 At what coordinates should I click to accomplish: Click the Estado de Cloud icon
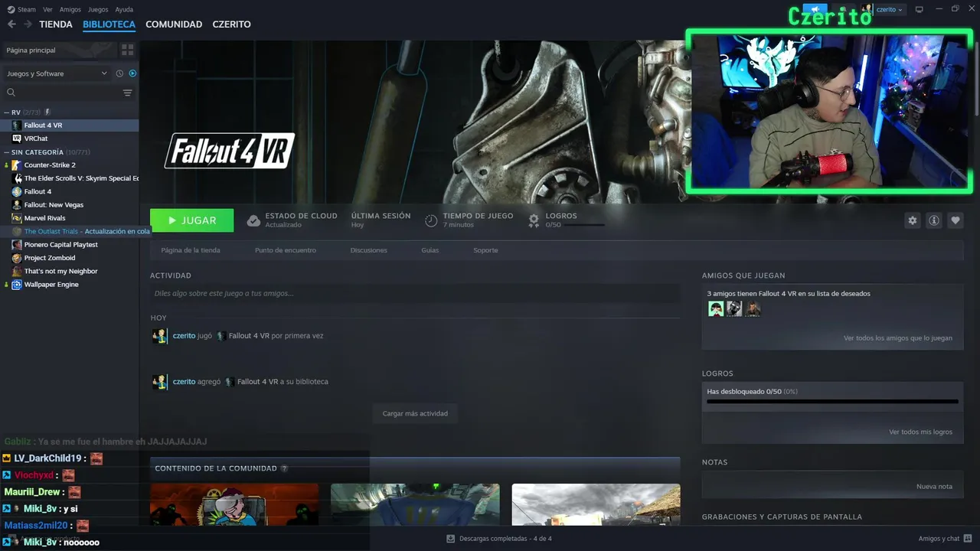pyautogui.click(x=253, y=220)
